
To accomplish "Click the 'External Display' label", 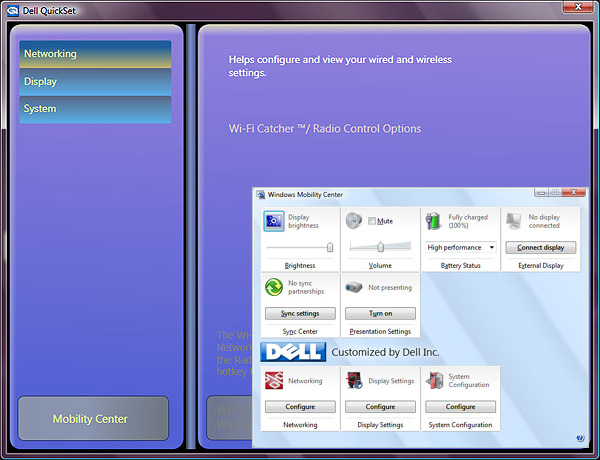I will point(541,266).
